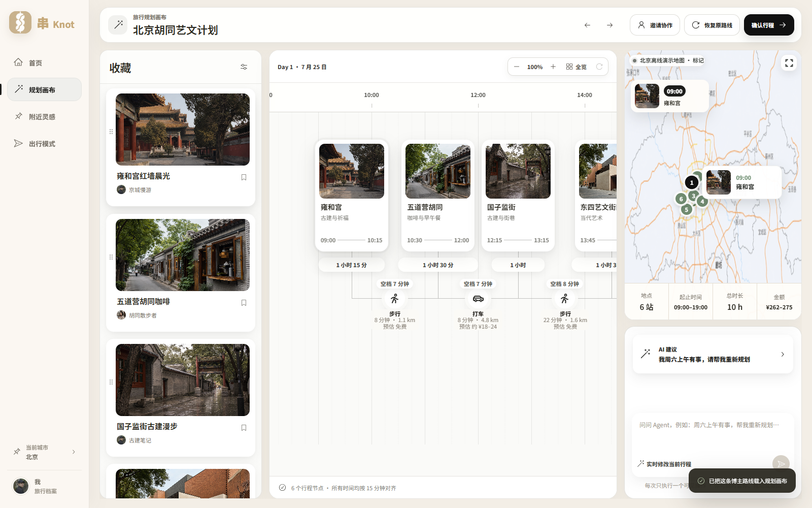Click 全览 overview button

point(577,67)
